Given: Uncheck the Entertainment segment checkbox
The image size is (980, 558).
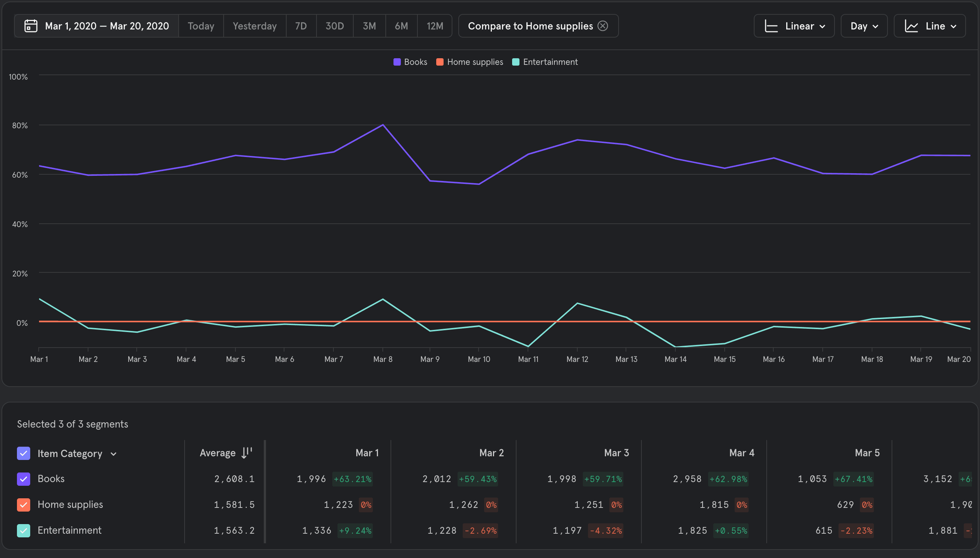Looking at the screenshot, I should tap(24, 530).
